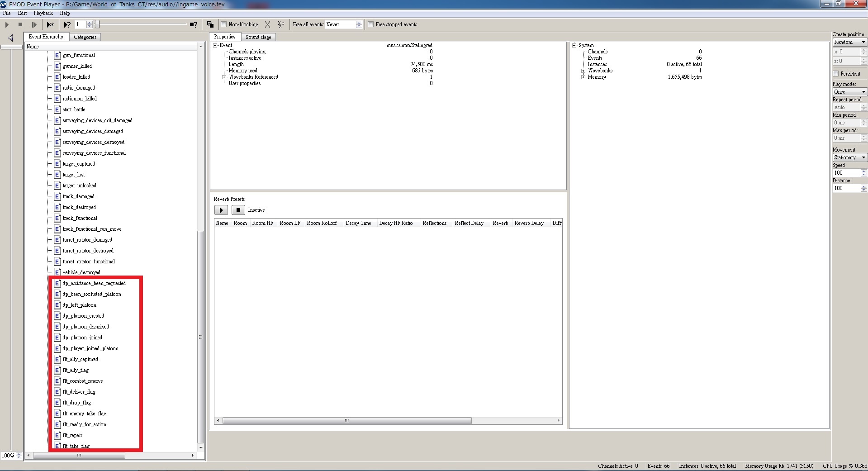Viewport: 868px width, 471px height.
Task: Open the Create position dropdown
Action: 849,42
